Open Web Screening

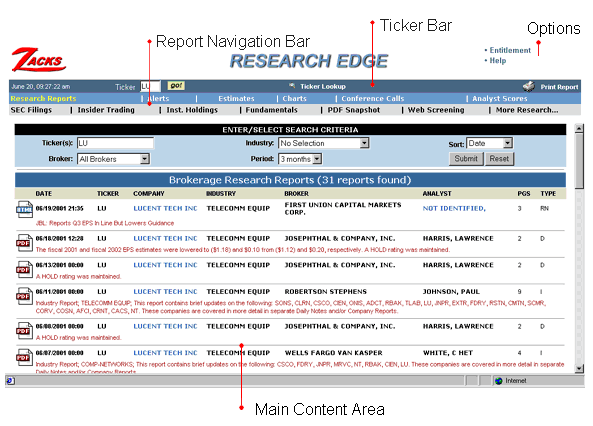[x=436, y=110]
